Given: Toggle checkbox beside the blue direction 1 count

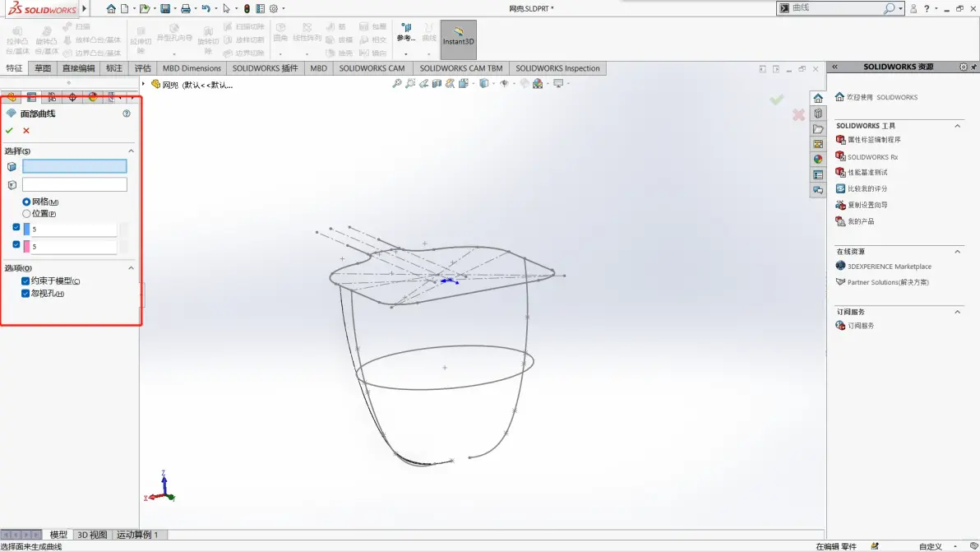Looking at the screenshot, I should click(x=16, y=228).
